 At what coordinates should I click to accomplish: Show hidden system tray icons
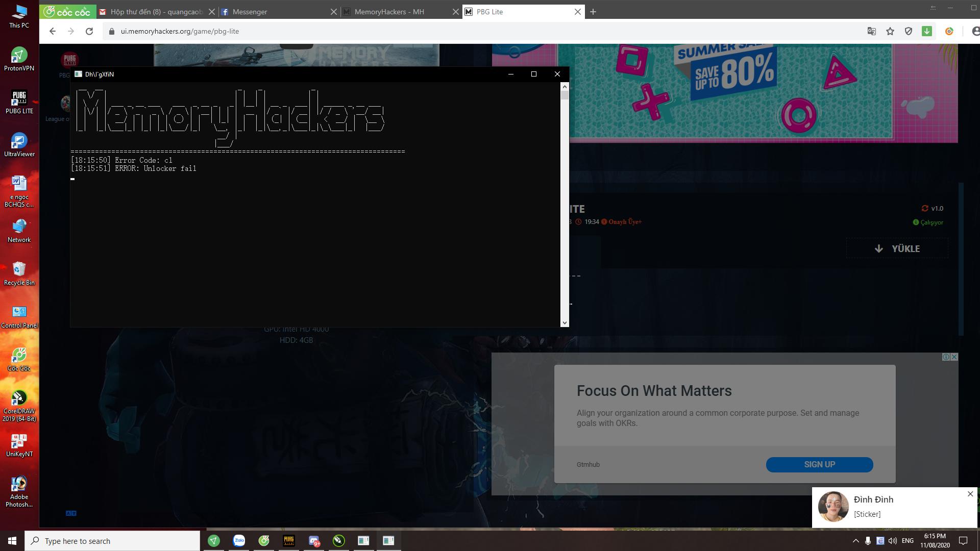coord(856,541)
